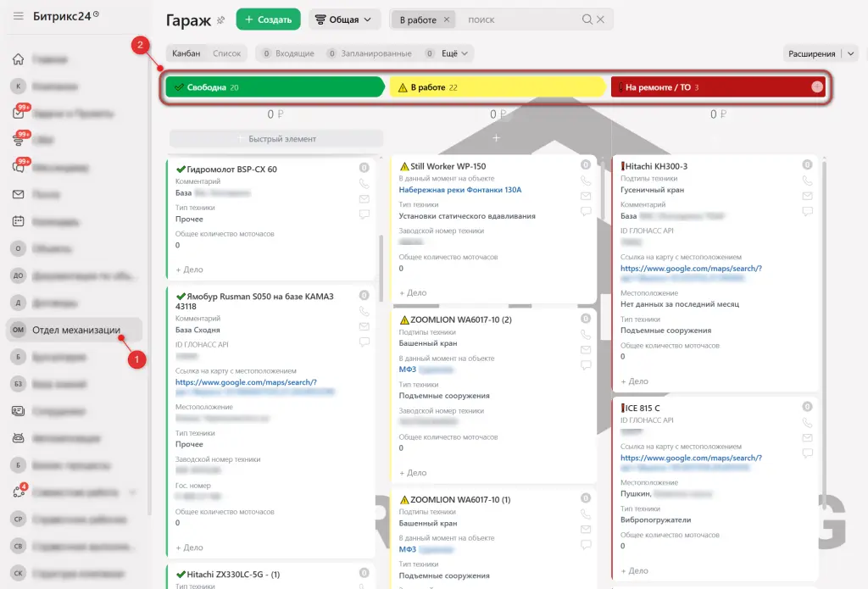The height and width of the screenshot is (589, 868).
Task: Open the БЗ item in sidebar
Action: click(x=19, y=384)
